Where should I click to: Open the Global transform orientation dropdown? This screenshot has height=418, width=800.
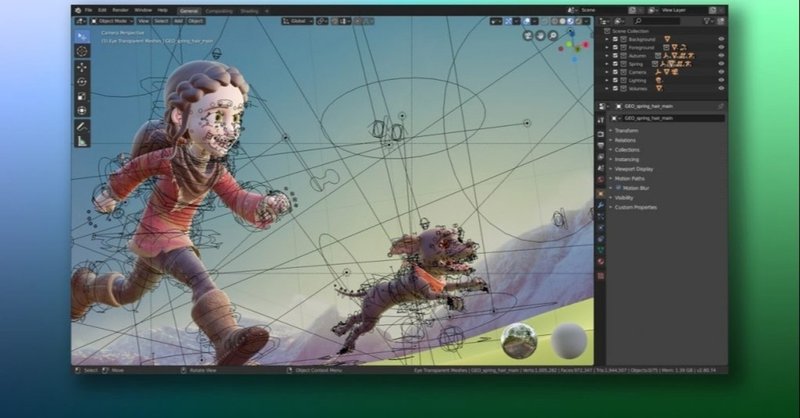(298, 21)
